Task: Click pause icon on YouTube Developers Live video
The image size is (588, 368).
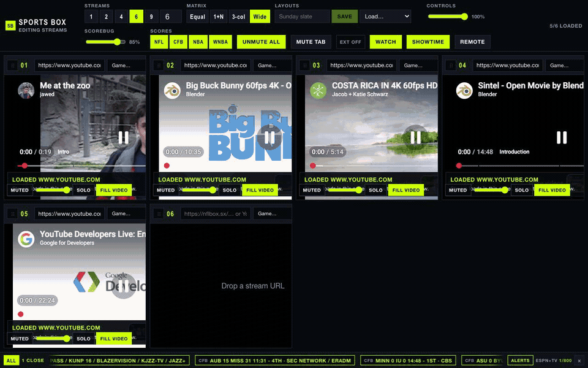Action: [123, 286]
